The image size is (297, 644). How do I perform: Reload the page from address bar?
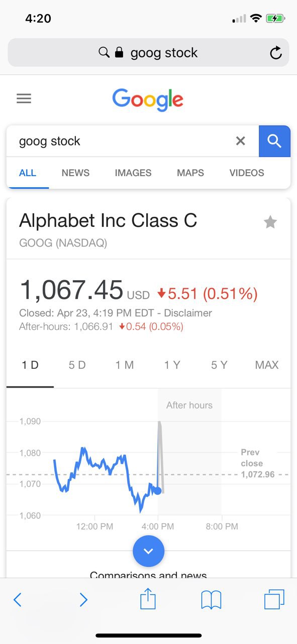pyautogui.click(x=276, y=53)
